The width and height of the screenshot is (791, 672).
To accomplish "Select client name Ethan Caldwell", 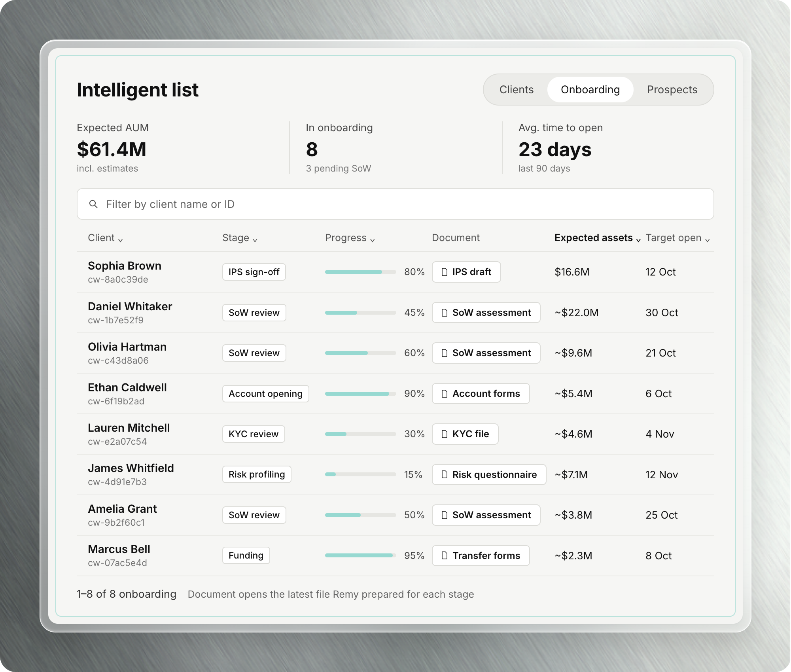I will point(127,387).
